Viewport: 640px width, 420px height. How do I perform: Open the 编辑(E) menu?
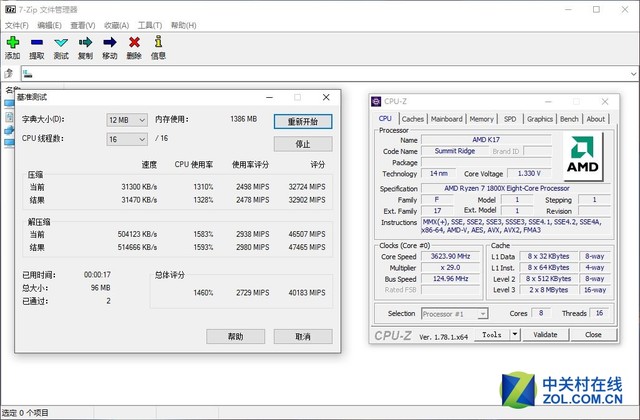49,25
